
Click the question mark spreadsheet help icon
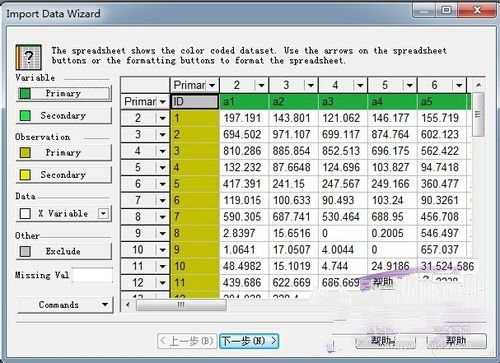click(x=29, y=57)
